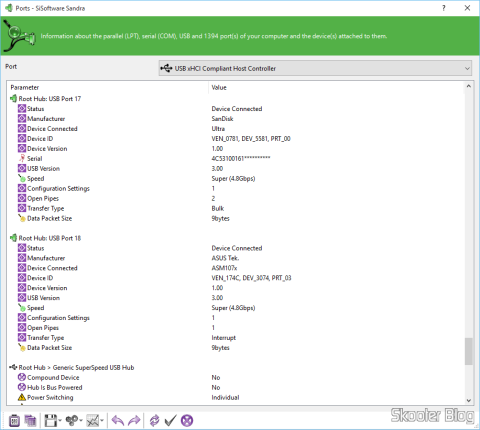Click the help question mark button
This screenshot has width=480, height=430.
[x=444, y=8]
